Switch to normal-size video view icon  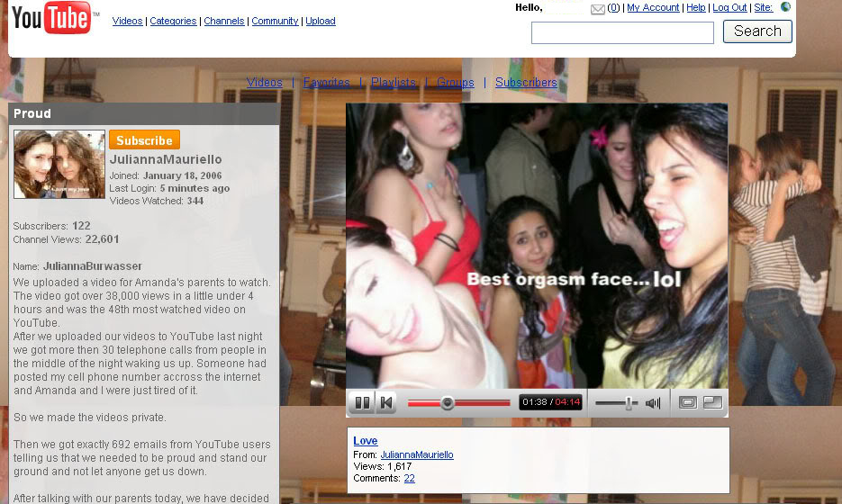688,403
